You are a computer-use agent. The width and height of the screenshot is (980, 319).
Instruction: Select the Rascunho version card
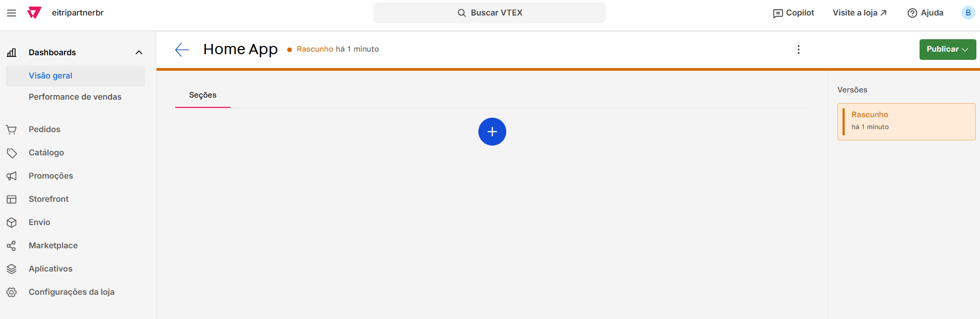point(906,122)
